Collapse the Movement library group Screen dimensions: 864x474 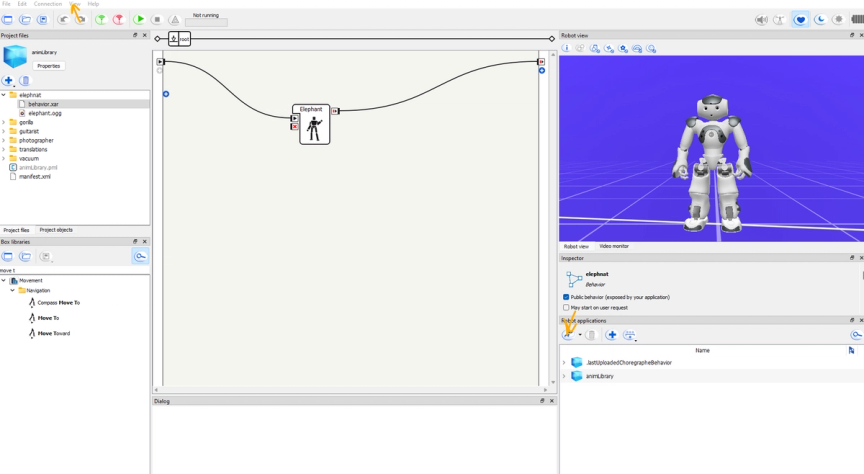click(4, 281)
